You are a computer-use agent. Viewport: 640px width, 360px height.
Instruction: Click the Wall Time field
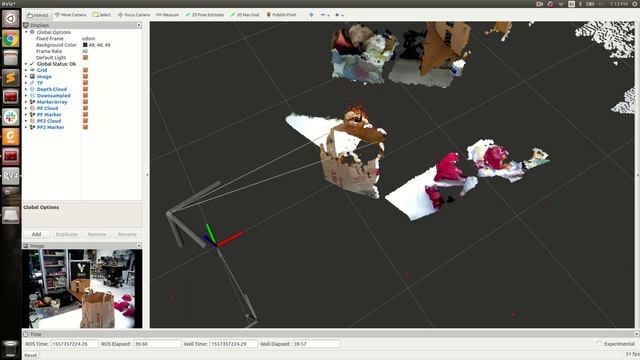pos(233,344)
